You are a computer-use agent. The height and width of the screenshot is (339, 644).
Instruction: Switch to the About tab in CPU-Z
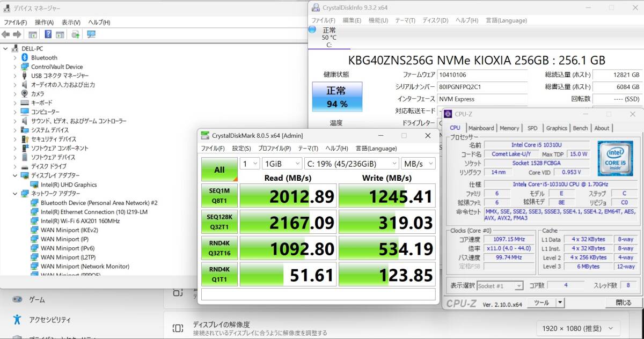point(602,128)
